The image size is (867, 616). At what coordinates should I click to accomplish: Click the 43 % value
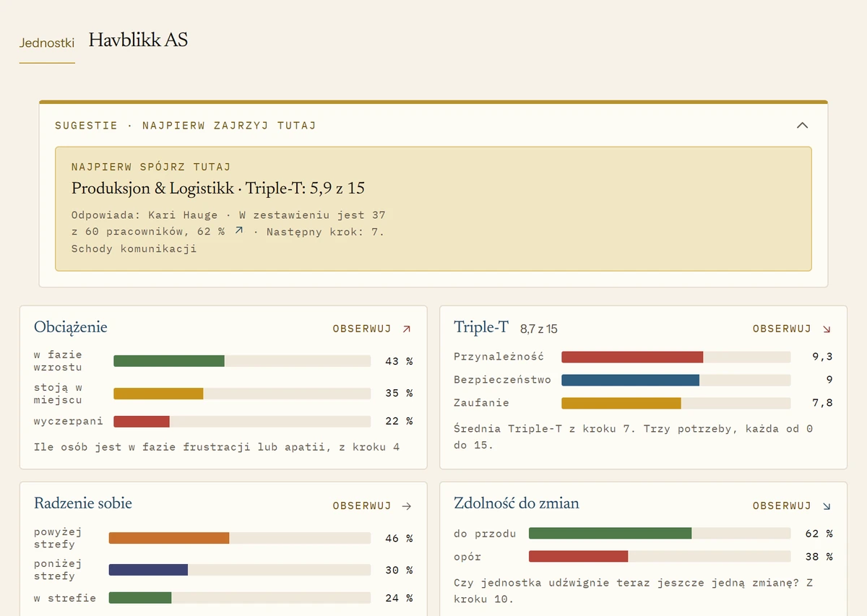pyautogui.click(x=399, y=361)
